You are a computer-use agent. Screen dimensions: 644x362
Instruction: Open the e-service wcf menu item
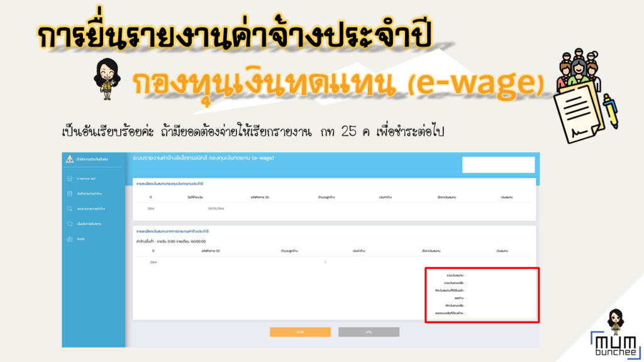[86, 179]
